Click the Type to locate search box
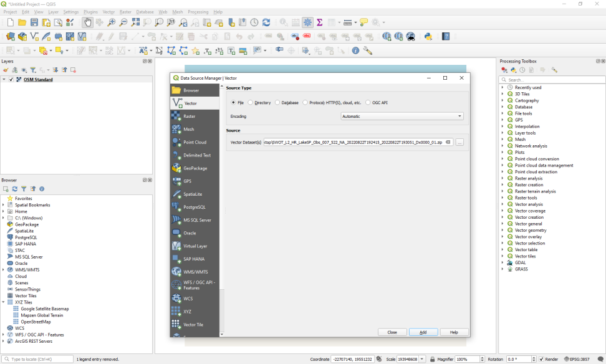606x364 pixels. [37, 359]
